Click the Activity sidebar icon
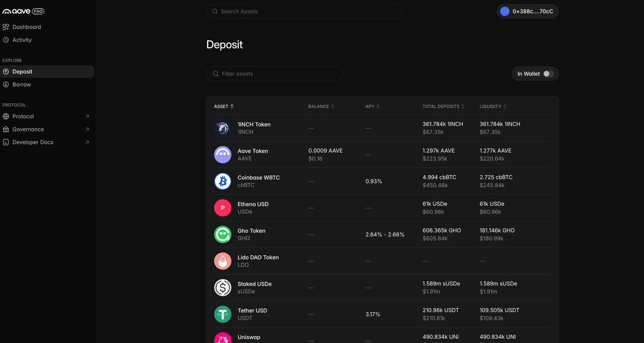This screenshot has height=343, width=644. point(7,39)
